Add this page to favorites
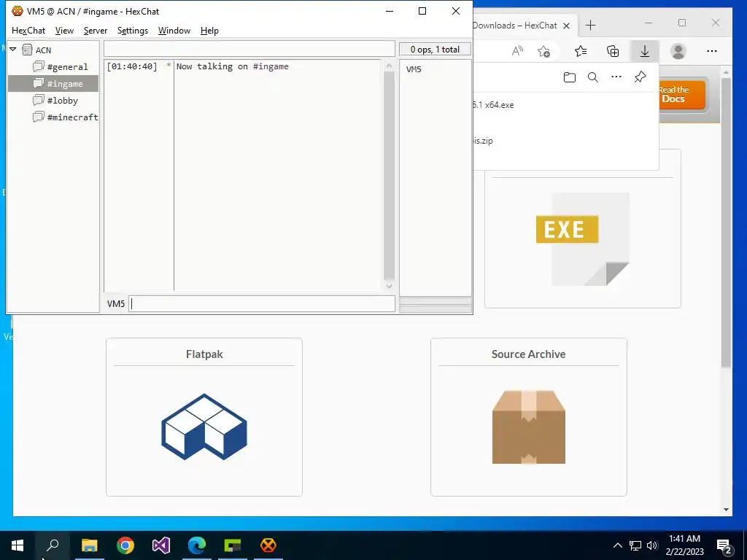 coord(543,51)
